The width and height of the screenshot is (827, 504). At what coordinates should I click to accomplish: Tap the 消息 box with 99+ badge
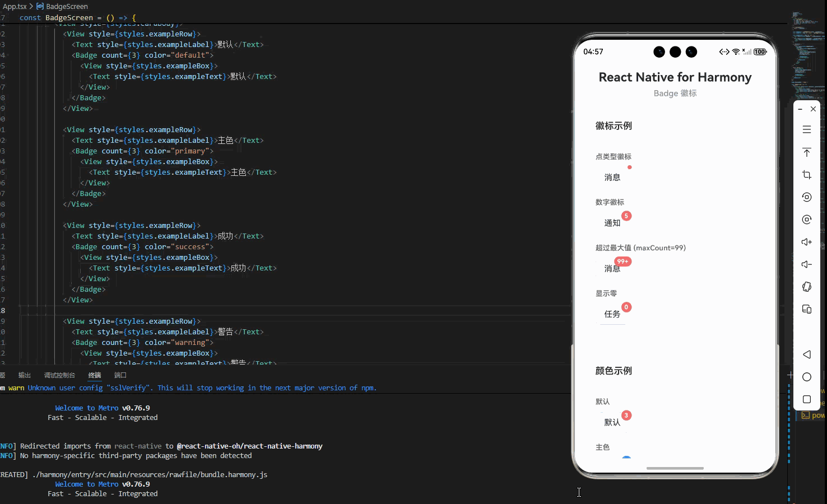[612, 269]
